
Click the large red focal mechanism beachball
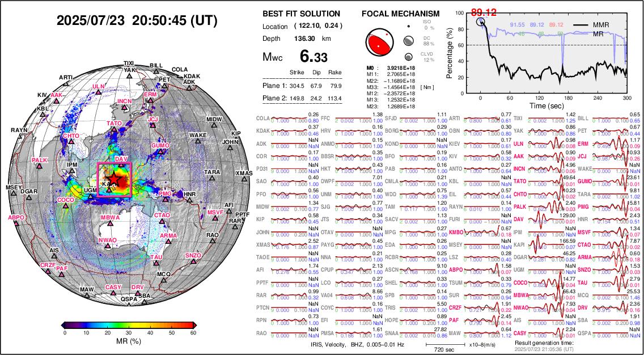(x=378, y=41)
